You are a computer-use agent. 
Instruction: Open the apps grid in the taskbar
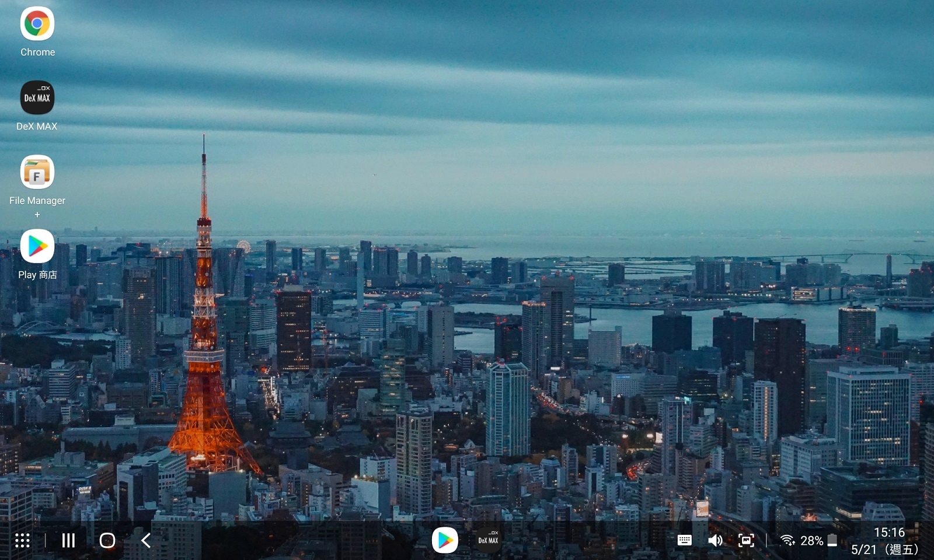[22, 541]
